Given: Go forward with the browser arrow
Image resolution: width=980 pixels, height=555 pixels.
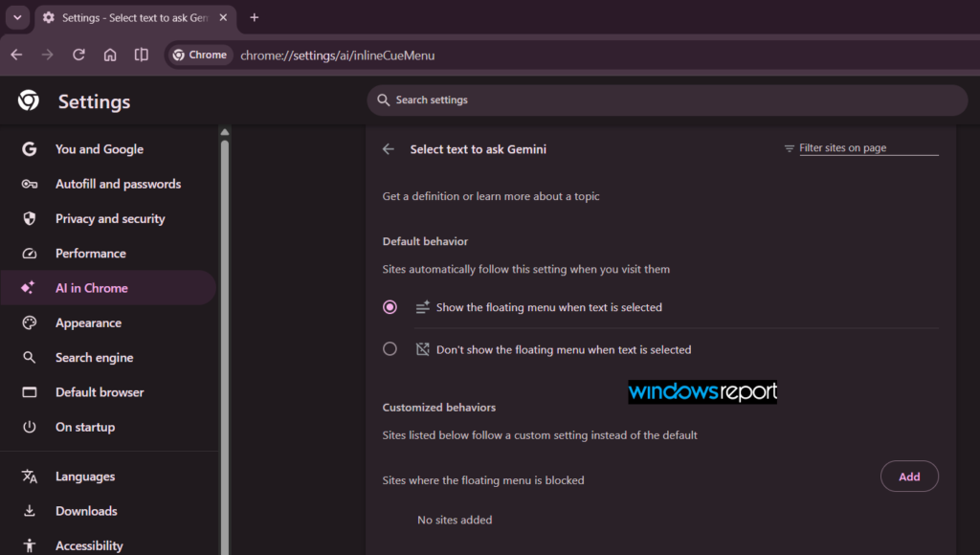Looking at the screenshot, I should click(48, 55).
